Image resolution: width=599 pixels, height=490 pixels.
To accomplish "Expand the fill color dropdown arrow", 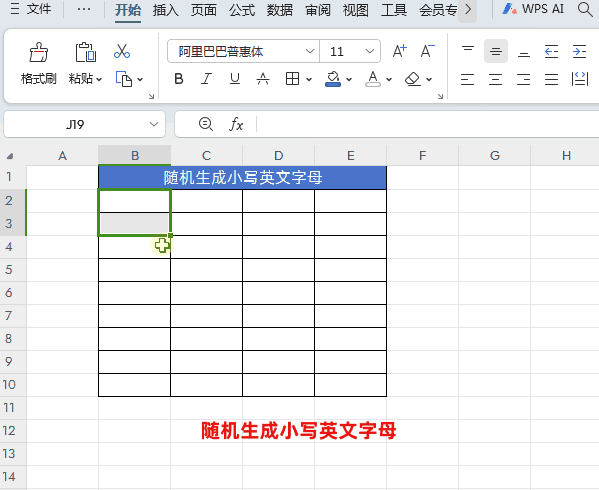I will click(x=349, y=79).
